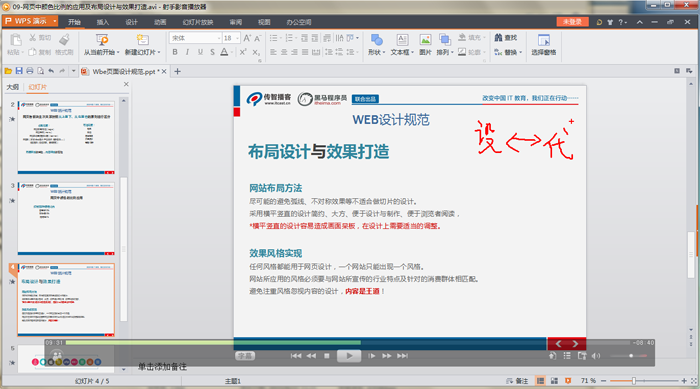This screenshot has width=700, height=389.
Task: Open the WPS 演示 application menu
Action: (x=30, y=21)
